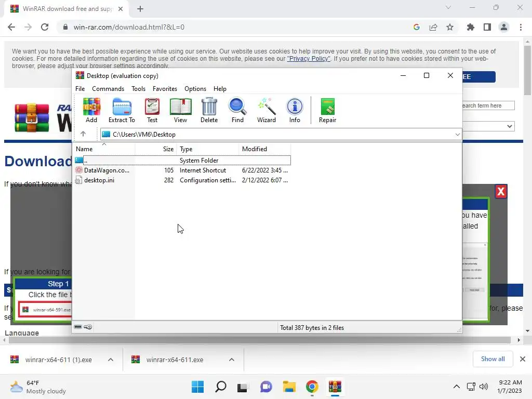Viewport: 532px width, 399px height.
Task: Open winrar-x64-611 (1).exe download item
Action: coord(58,360)
